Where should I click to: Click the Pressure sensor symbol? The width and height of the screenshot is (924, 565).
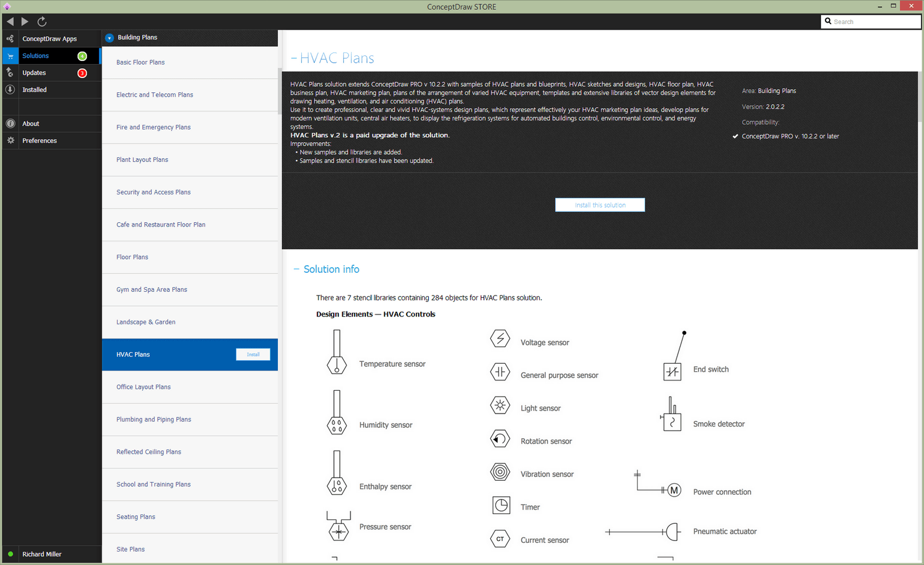[x=338, y=526]
